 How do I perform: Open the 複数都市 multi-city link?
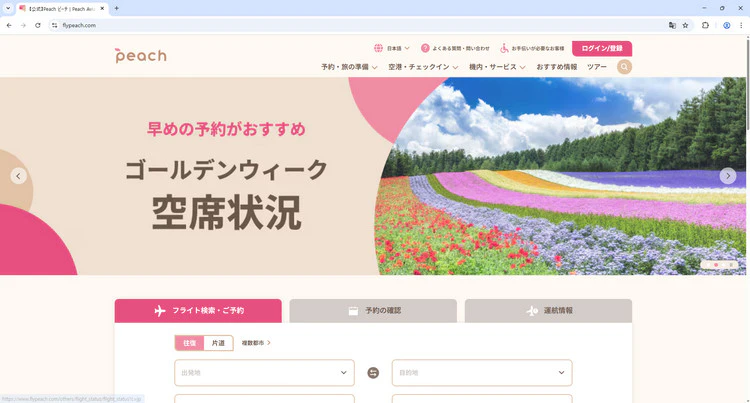pyautogui.click(x=256, y=343)
